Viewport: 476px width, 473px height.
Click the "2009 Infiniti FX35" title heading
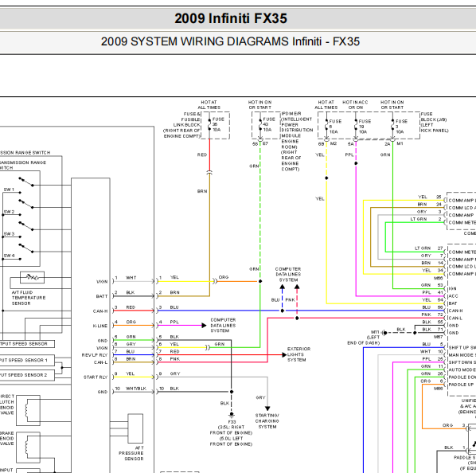click(231, 18)
